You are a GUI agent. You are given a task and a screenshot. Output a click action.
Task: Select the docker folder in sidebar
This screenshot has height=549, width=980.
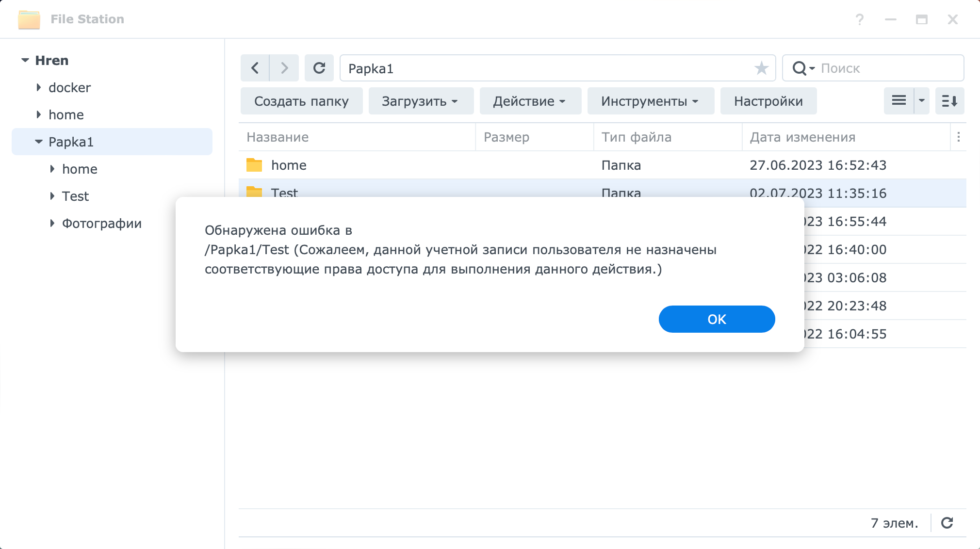point(69,88)
